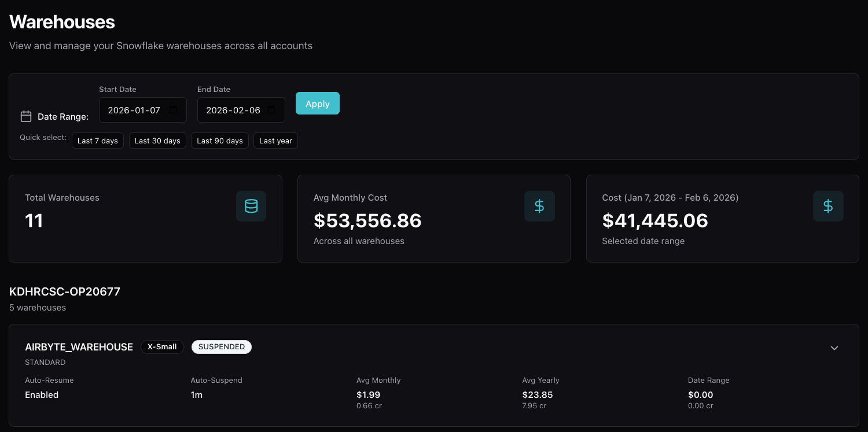Focus the Start Date field
The width and height of the screenshot is (868, 432).
(135, 110)
